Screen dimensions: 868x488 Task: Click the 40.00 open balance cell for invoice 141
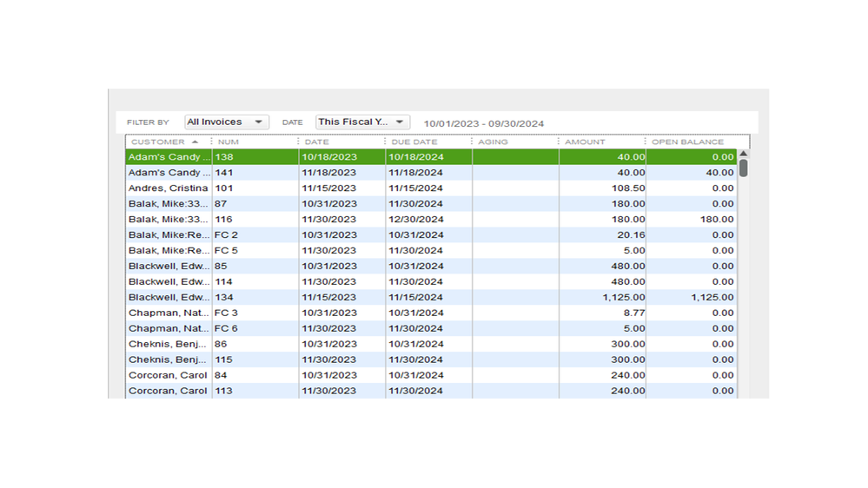click(692, 173)
